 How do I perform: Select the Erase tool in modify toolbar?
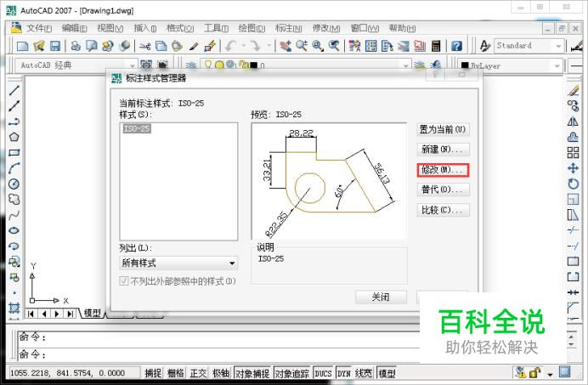pos(573,90)
